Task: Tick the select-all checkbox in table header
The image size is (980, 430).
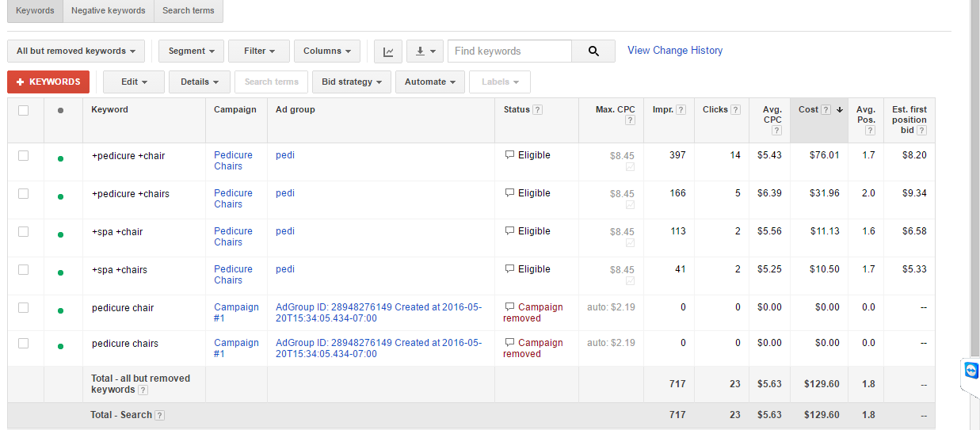Action: click(24, 110)
